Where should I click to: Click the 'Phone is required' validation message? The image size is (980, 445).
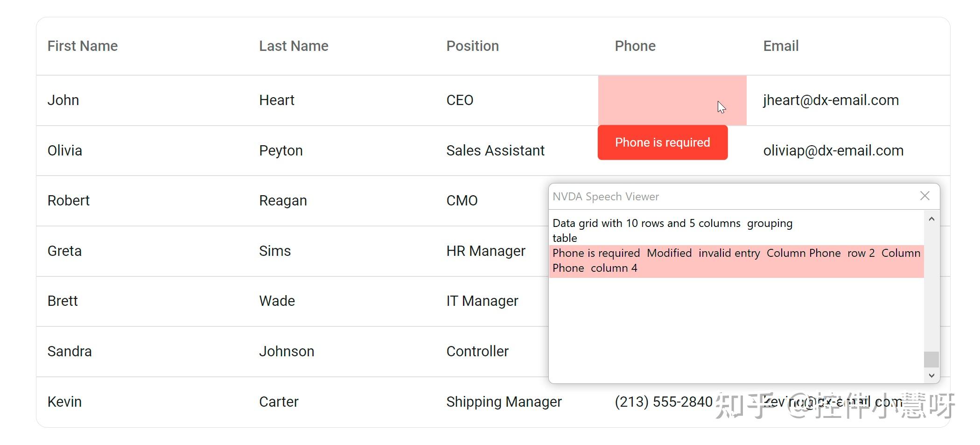(663, 142)
